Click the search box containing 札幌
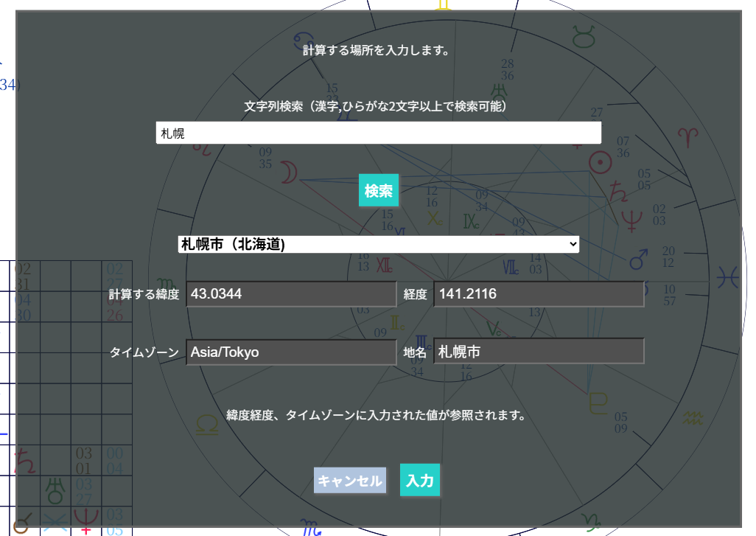Viewport: 756px width, 536px height. tap(378, 133)
